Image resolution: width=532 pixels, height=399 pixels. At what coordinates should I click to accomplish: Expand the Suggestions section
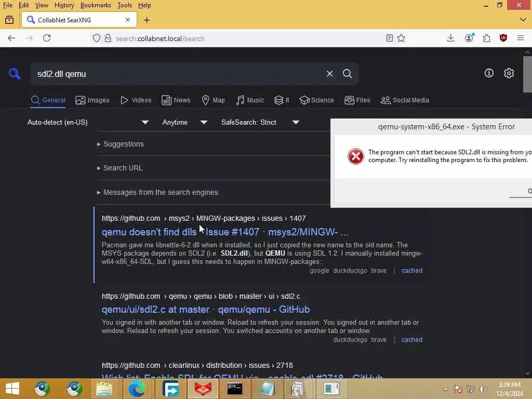point(121,144)
